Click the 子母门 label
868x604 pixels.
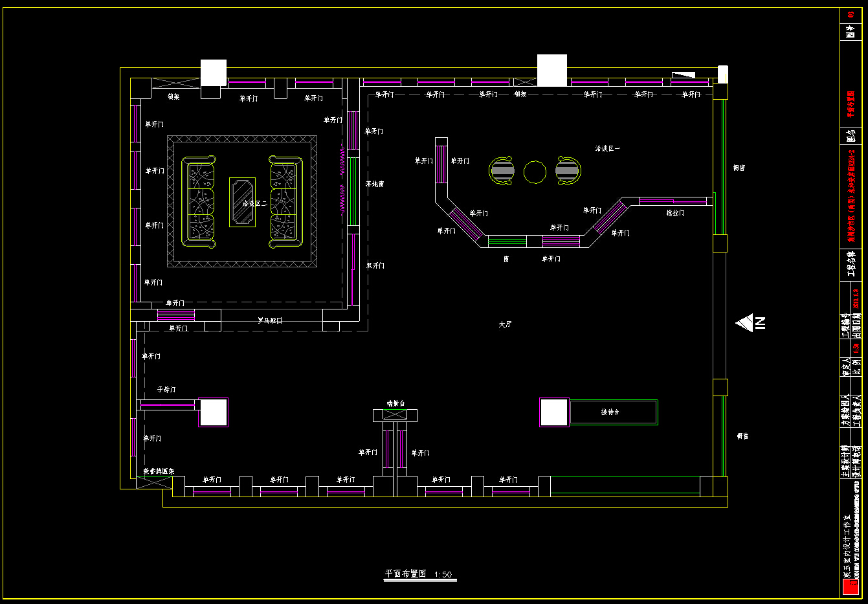point(166,390)
